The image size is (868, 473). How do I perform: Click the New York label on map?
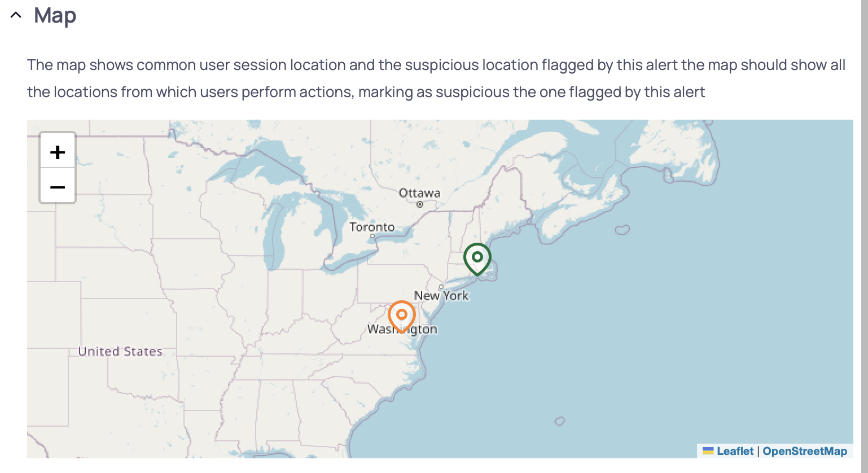click(x=441, y=296)
